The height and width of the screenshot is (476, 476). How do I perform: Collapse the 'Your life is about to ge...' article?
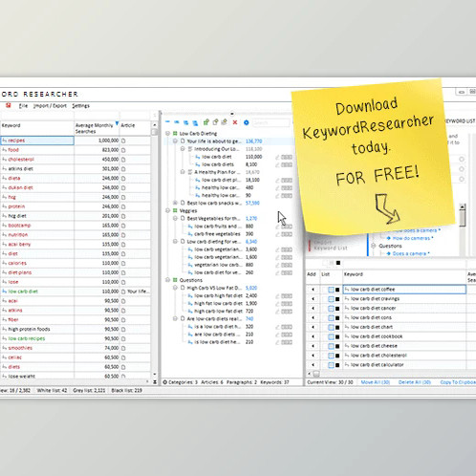175,141
